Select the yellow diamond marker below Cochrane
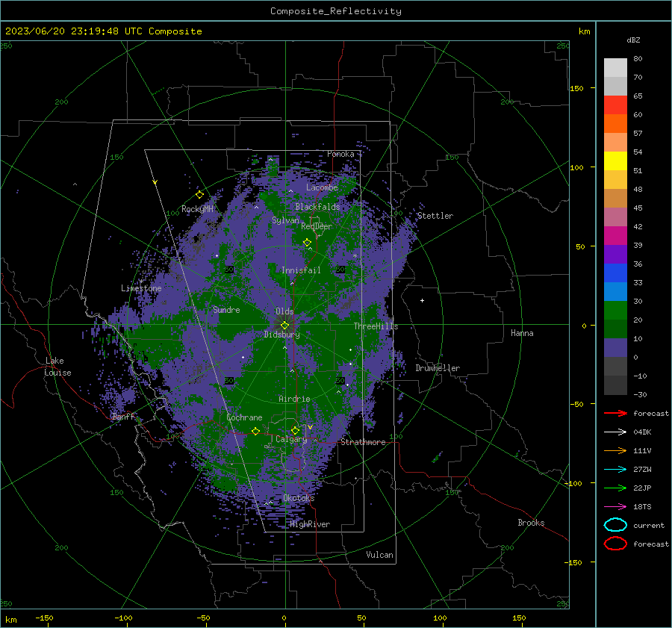 tap(255, 431)
